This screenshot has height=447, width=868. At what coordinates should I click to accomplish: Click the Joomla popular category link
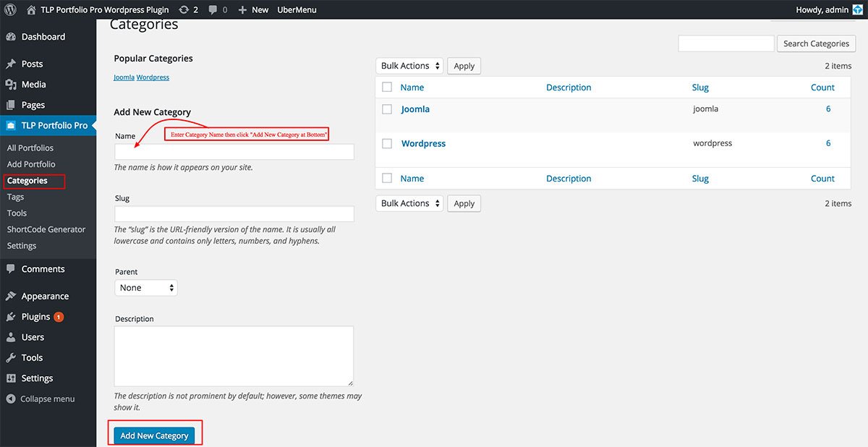(x=124, y=77)
